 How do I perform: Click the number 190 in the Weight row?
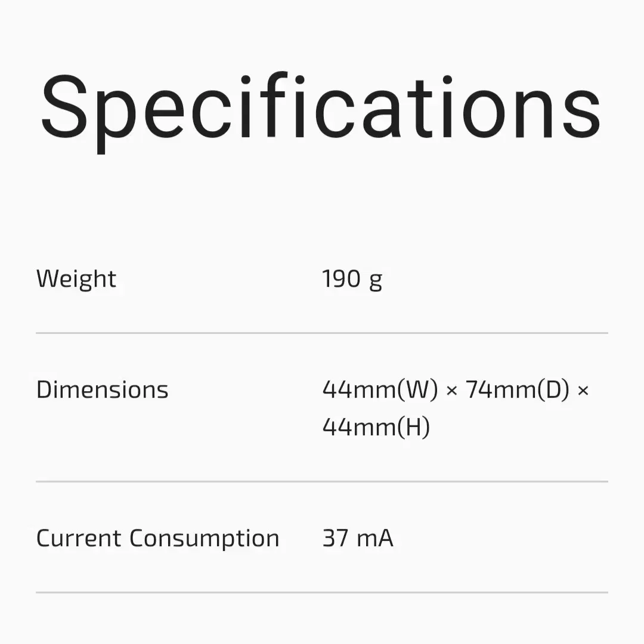click(x=341, y=279)
